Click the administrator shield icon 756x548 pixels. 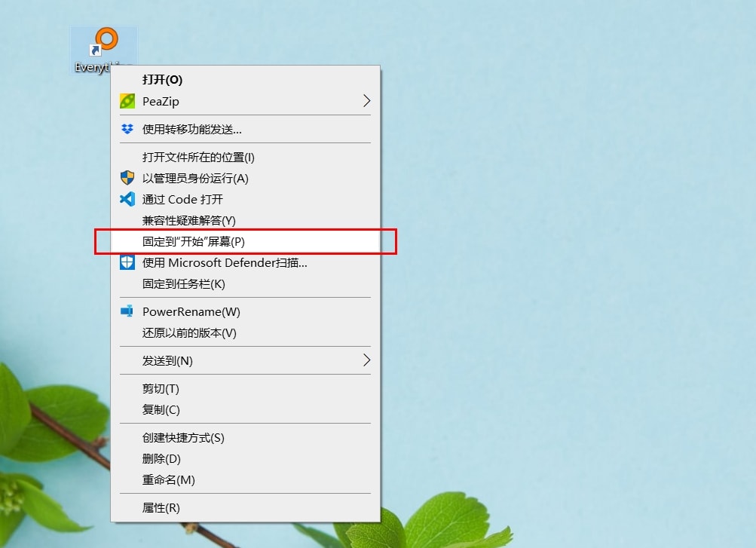click(x=127, y=178)
